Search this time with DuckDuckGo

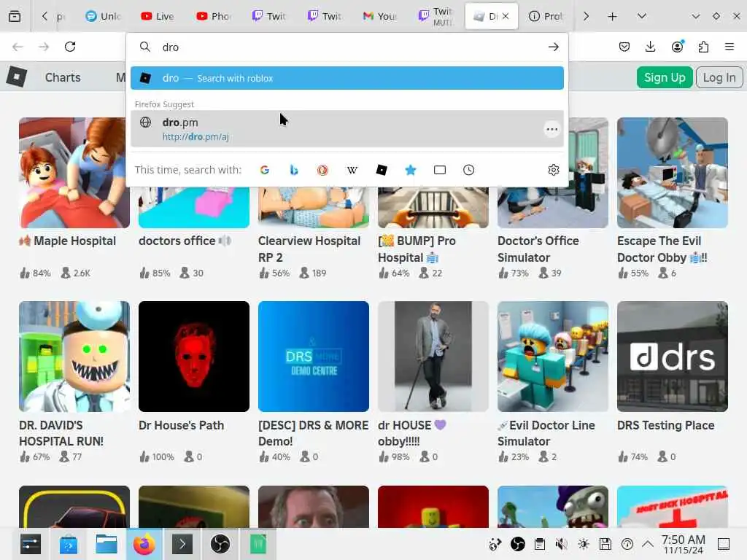pos(323,170)
